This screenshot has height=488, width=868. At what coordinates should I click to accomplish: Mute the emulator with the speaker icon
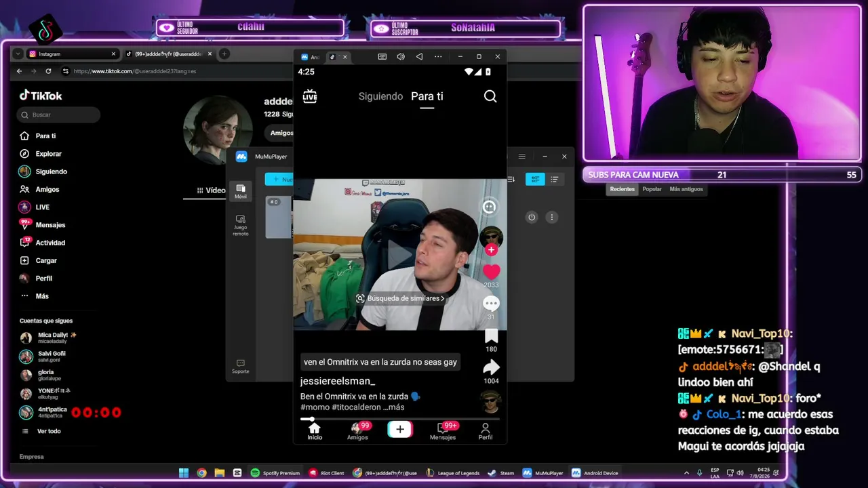pos(401,57)
